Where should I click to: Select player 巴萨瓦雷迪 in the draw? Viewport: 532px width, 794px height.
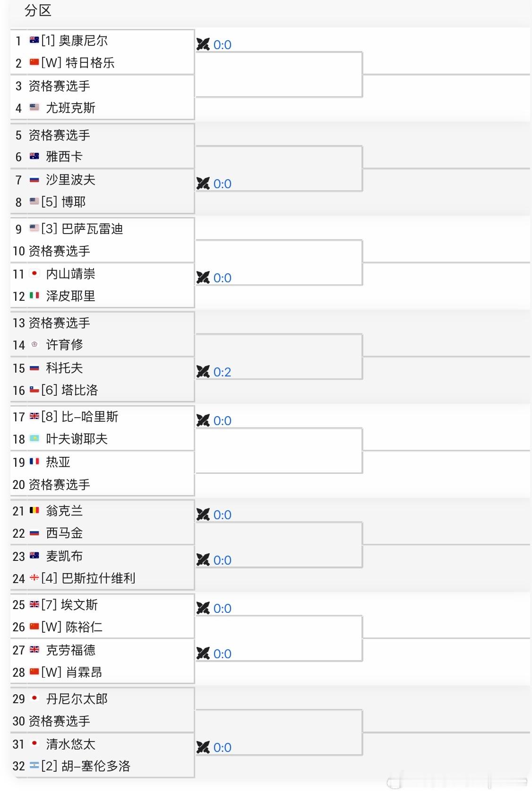[92, 229]
